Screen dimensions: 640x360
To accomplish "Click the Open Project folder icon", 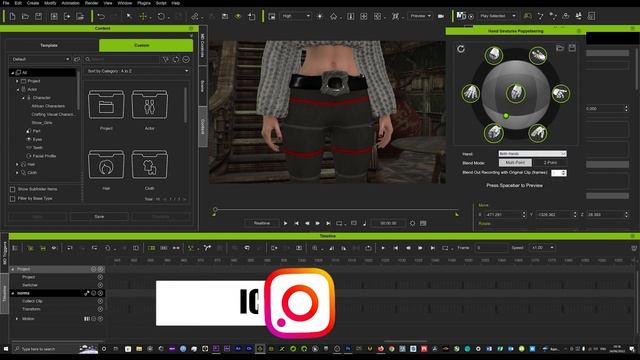I will (x=25, y=16).
